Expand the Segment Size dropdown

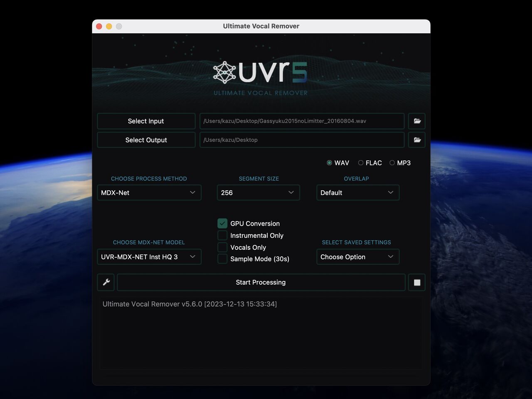[x=258, y=192]
